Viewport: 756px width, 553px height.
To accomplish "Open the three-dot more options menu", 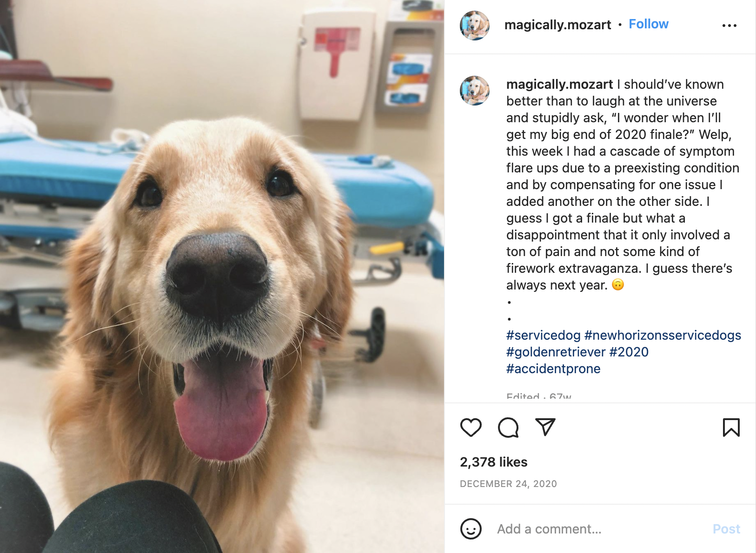I will point(729,26).
